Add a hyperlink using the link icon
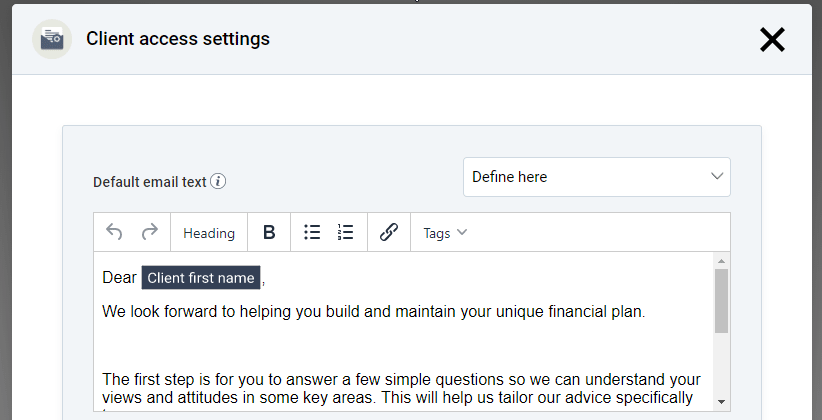822x420 pixels. 388,232
